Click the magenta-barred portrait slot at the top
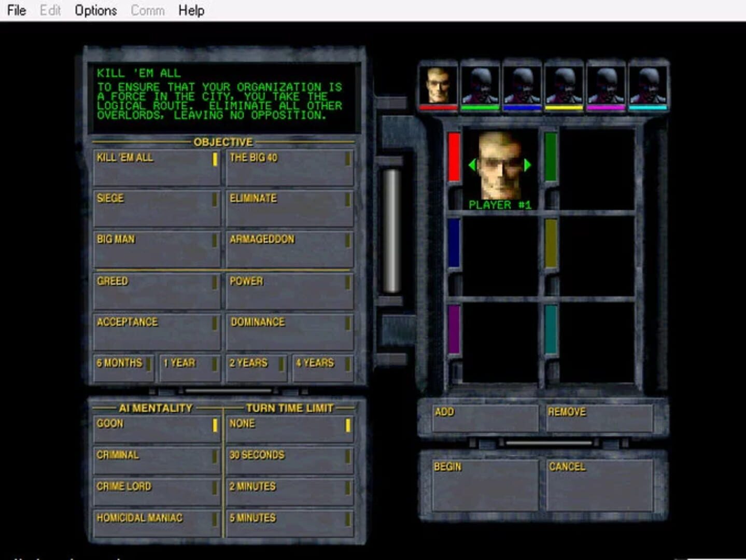This screenshot has width=746, height=560. coord(606,86)
